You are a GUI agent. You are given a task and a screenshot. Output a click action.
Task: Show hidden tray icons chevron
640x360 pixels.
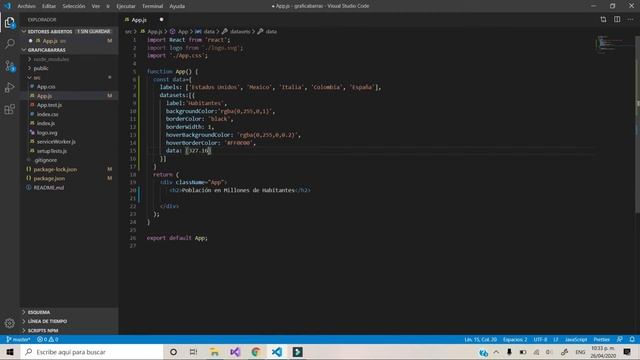tap(496, 352)
